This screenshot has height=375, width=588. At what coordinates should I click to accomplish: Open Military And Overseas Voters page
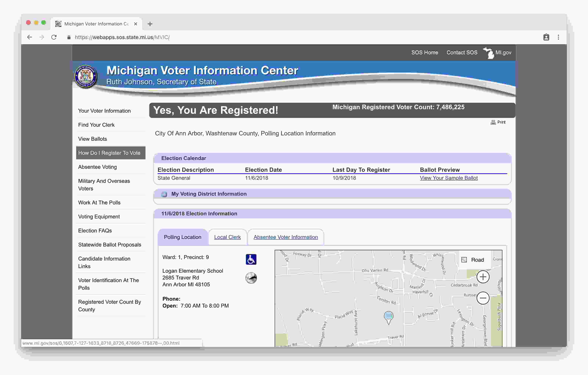pyautogui.click(x=104, y=185)
